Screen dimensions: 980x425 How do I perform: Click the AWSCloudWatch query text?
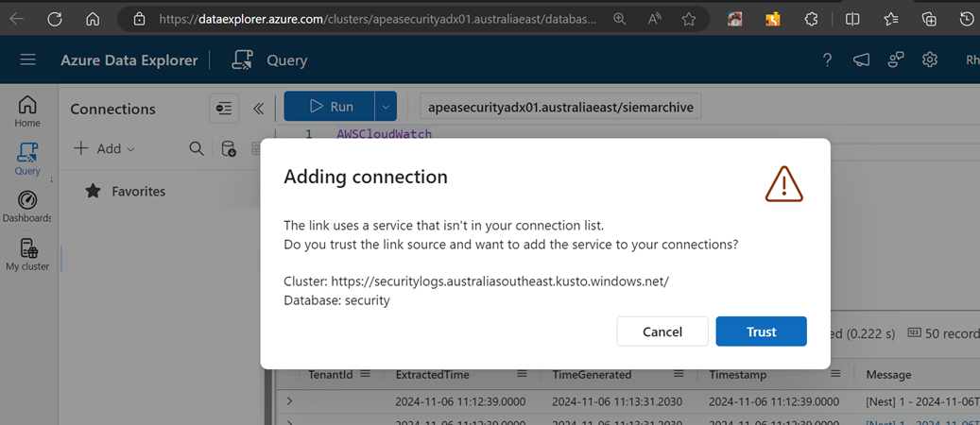(x=384, y=133)
